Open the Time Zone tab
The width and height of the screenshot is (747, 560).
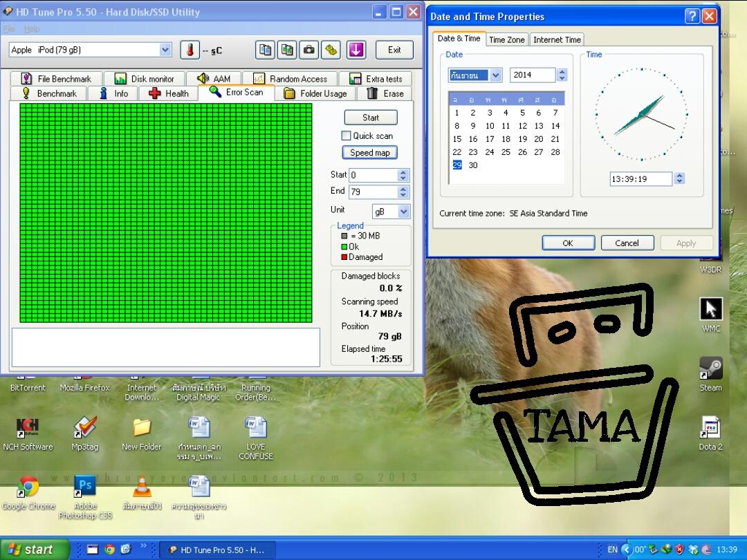[506, 39]
